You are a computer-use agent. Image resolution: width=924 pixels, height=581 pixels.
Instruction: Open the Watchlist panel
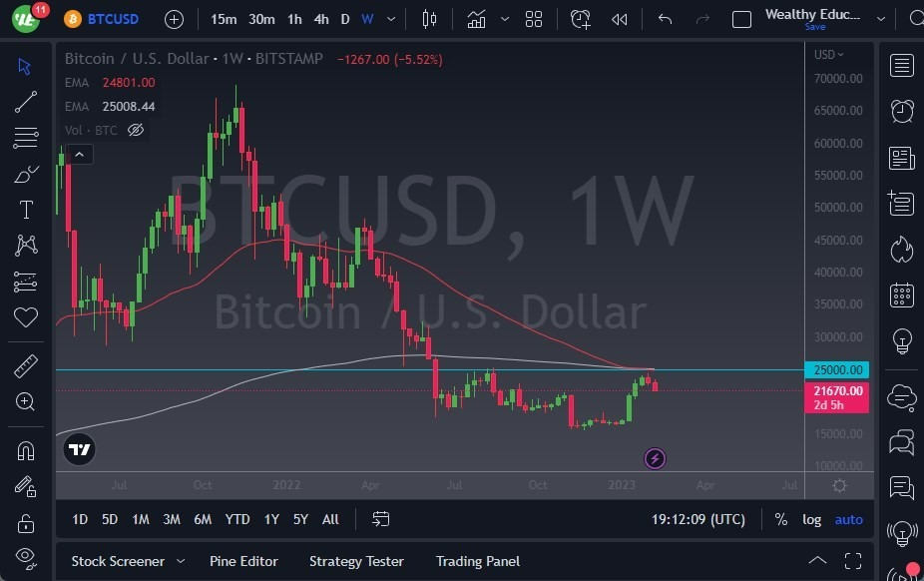901,65
